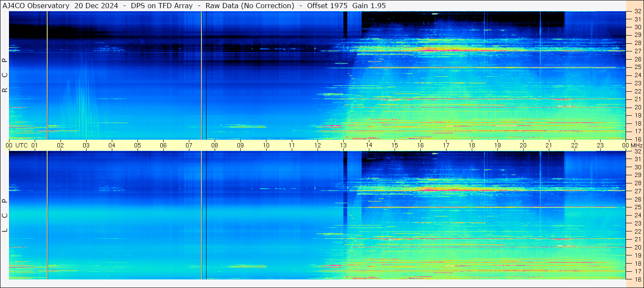
Task: Select the 22 MHz frequency label of RCP panel
Action: (638, 91)
